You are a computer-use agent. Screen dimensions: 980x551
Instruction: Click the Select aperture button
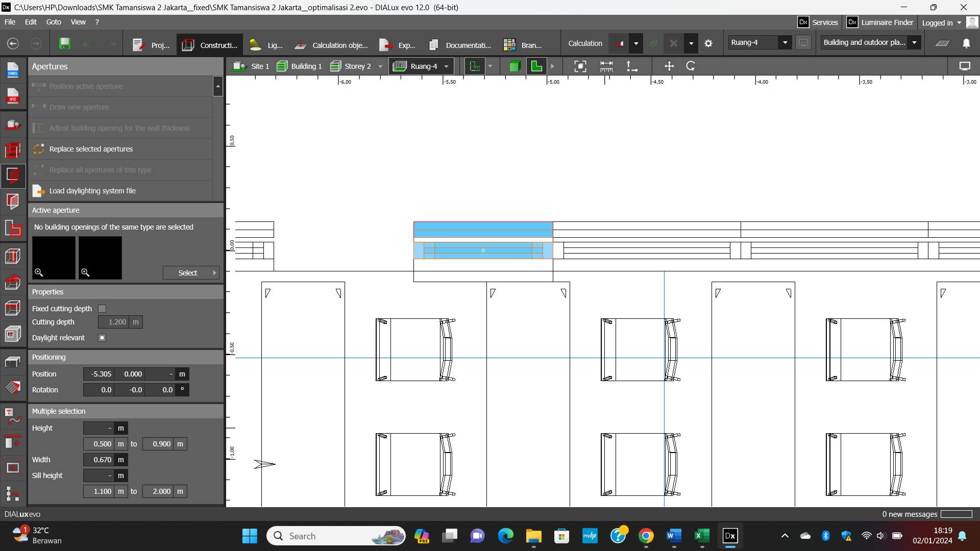point(191,273)
